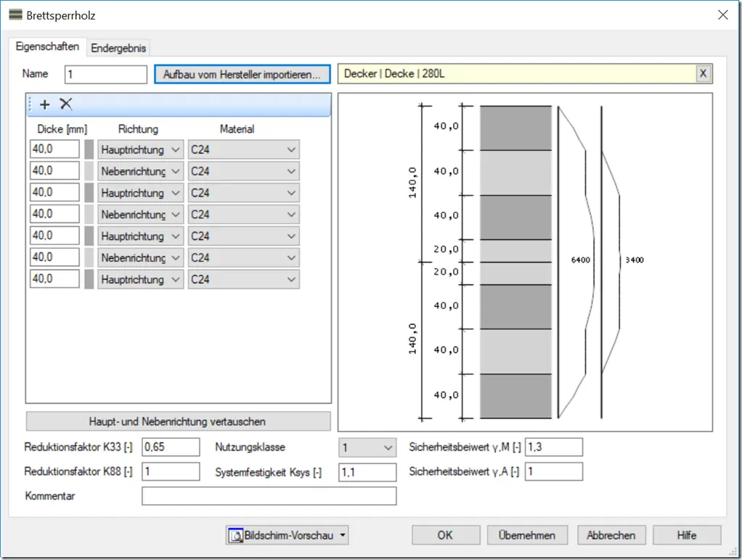742x560 pixels.
Task: Select the Eigenschaften tab
Action: click(x=47, y=46)
